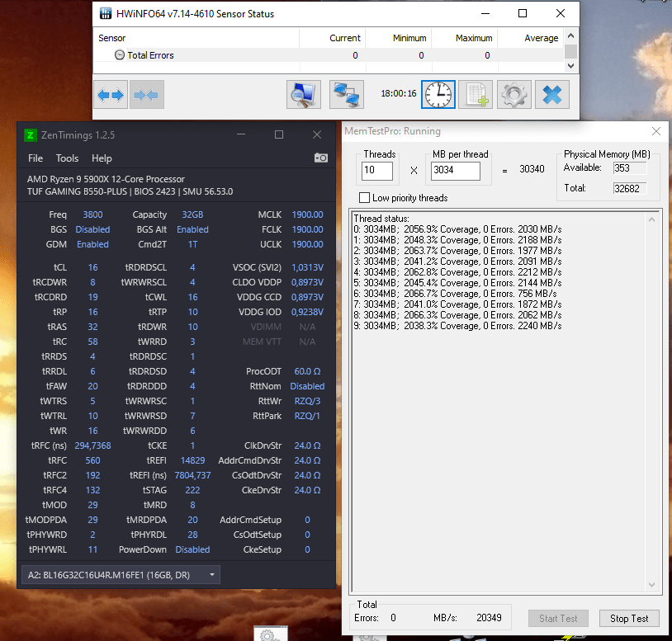Select the Total Errors sensor row
The width and height of the screenshot is (672, 641).
pyautogui.click(x=328, y=55)
